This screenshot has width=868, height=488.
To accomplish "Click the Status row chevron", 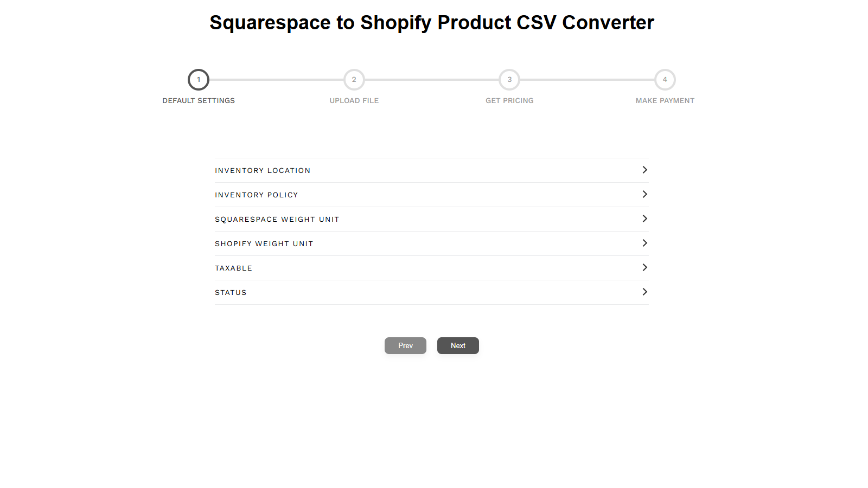I will [644, 292].
